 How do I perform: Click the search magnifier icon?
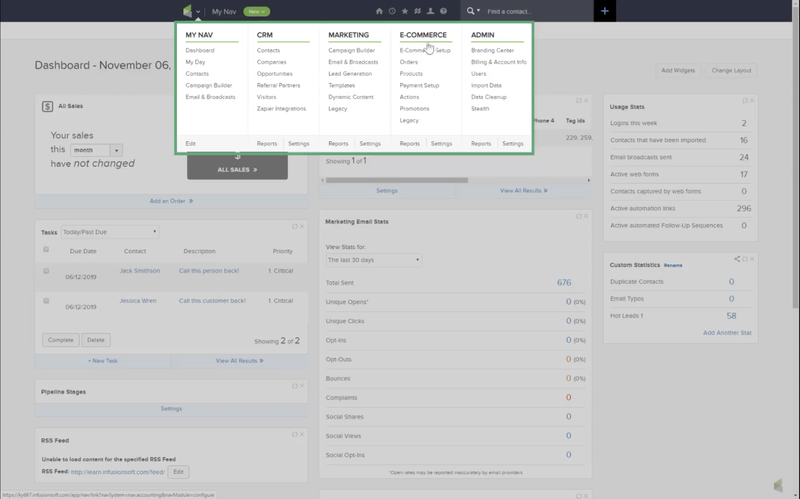(x=470, y=11)
